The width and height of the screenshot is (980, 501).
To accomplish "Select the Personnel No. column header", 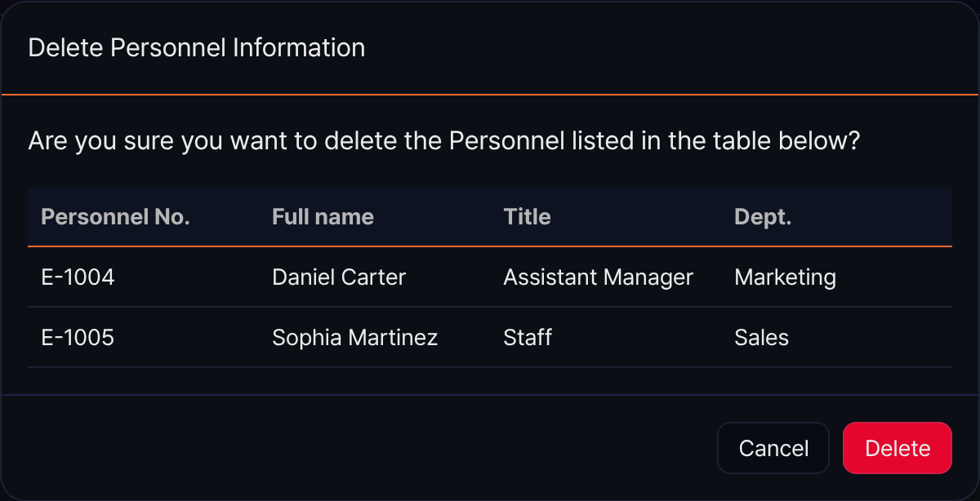I will [115, 216].
